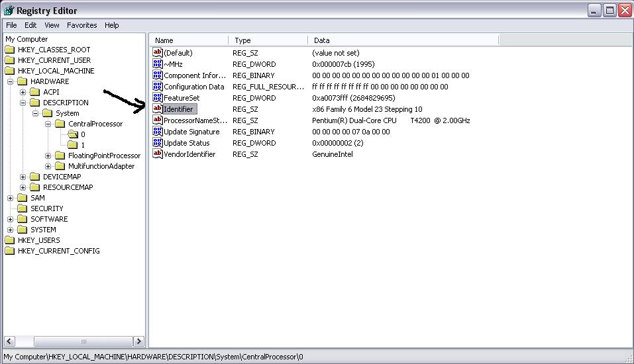
Task: Sort values by the Type column header
Action: point(268,40)
